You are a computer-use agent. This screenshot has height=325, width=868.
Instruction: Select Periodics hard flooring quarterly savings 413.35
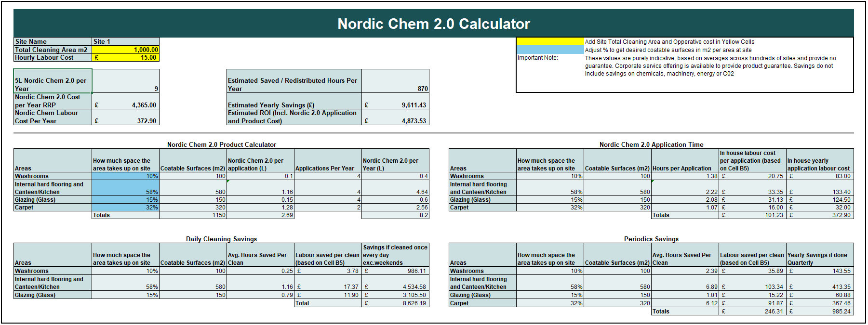[820, 283]
